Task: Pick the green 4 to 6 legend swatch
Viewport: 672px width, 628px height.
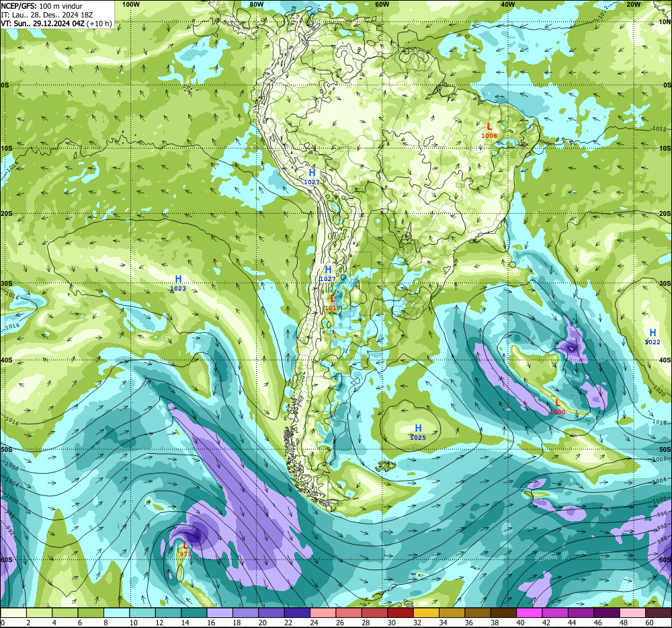Action: click(65, 613)
